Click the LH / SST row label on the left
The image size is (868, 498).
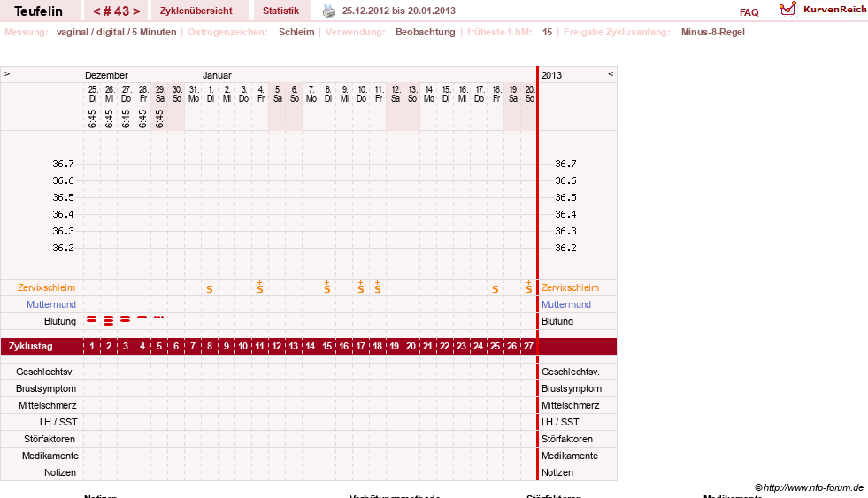coord(58,422)
